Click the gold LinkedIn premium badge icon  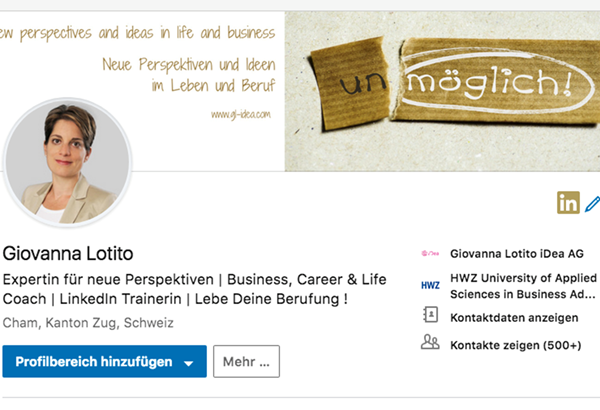point(568,202)
